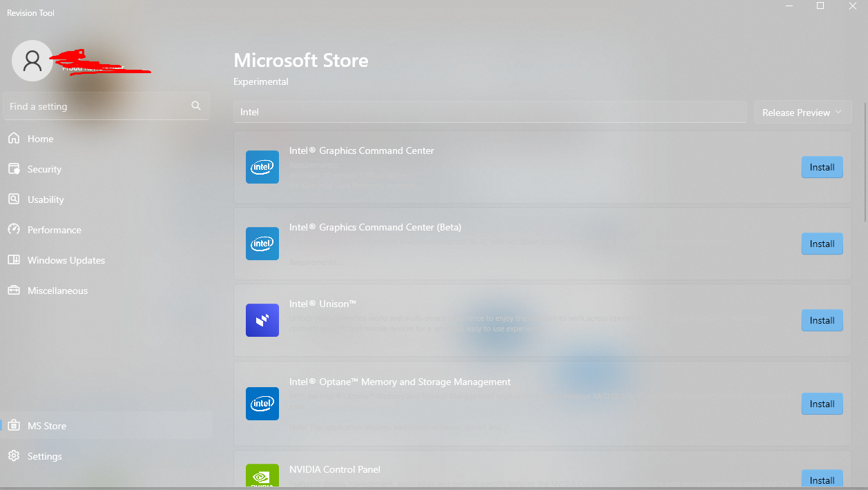Click the Experimental subtitle text

pyautogui.click(x=261, y=81)
